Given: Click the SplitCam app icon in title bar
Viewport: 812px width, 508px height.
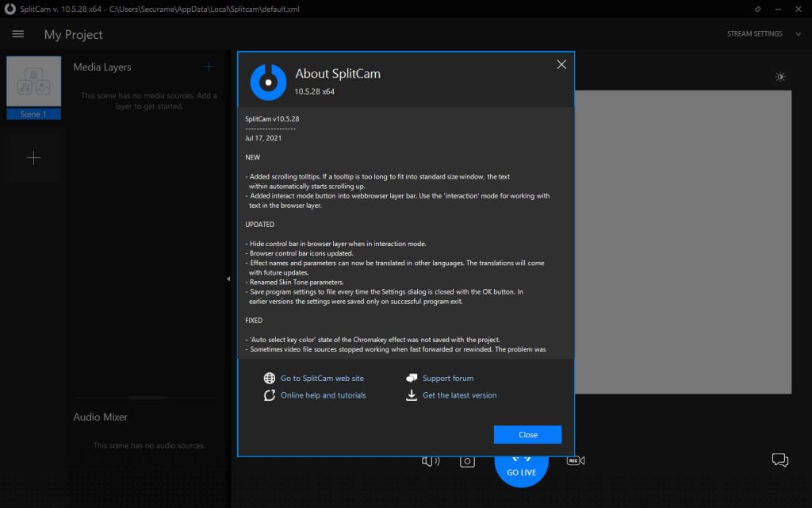Looking at the screenshot, I should (x=10, y=9).
